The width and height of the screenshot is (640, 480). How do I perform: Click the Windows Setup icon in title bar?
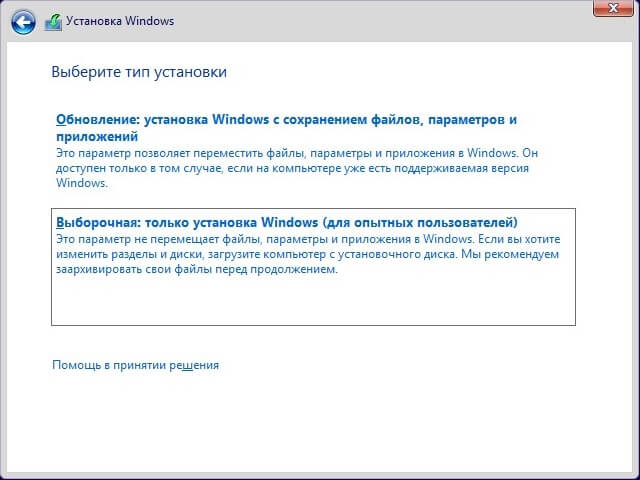[53, 21]
